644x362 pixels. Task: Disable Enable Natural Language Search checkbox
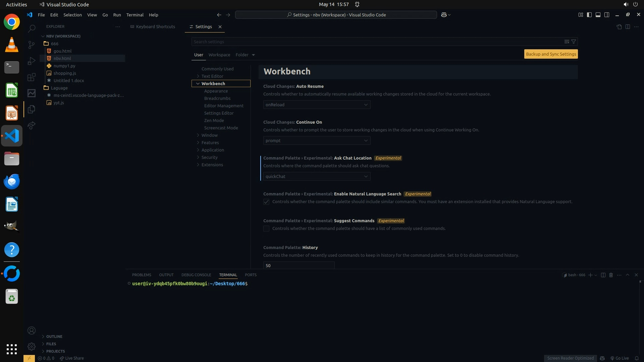[x=266, y=202]
